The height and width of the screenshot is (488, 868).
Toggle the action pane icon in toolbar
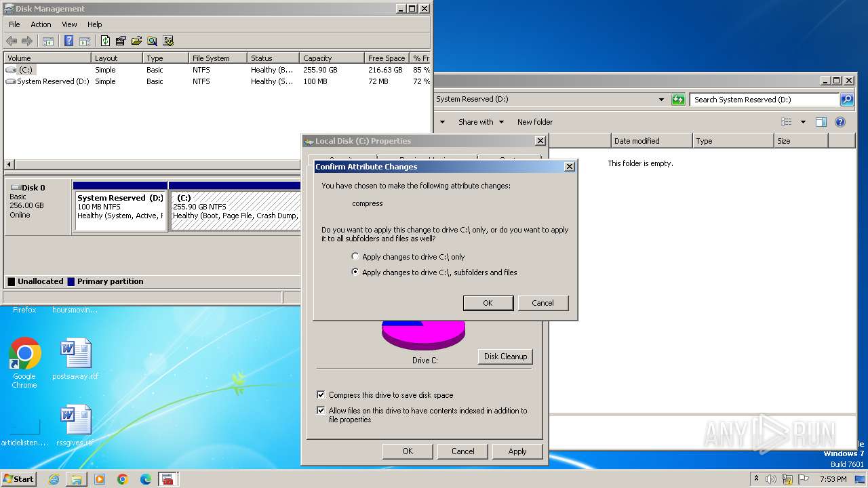pyautogui.click(x=85, y=41)
